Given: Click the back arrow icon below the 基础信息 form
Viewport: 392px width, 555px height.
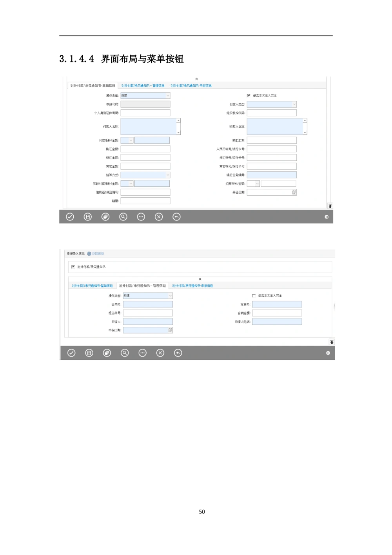Looking at the screenshot, I should [x=177, y=217].
